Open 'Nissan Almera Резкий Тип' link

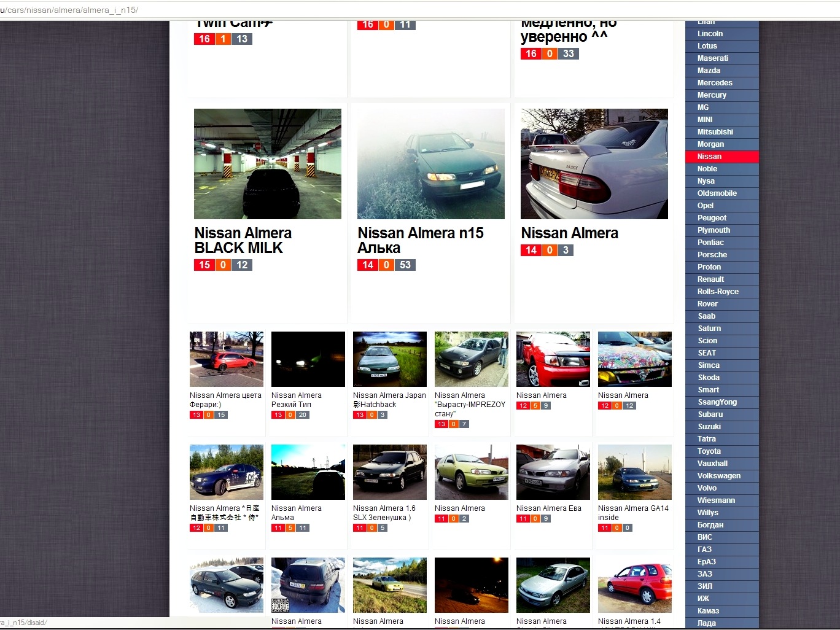297,400
